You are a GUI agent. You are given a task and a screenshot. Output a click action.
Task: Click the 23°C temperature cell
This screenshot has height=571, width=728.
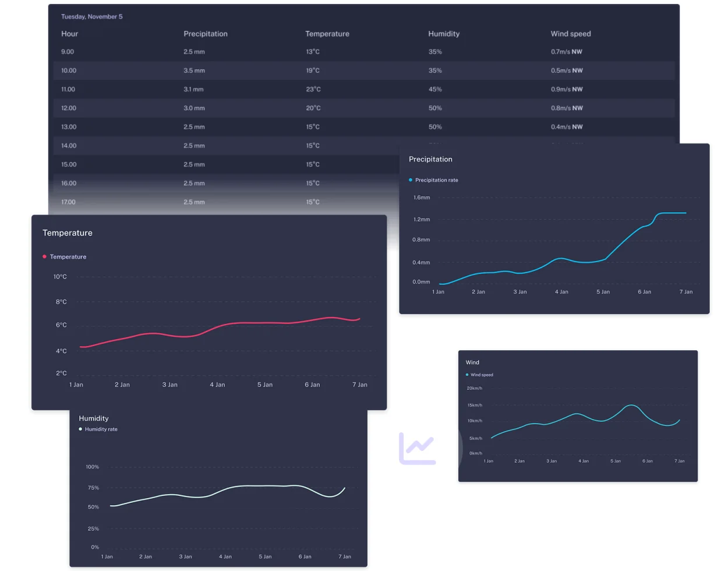click(x=313, y=89)
